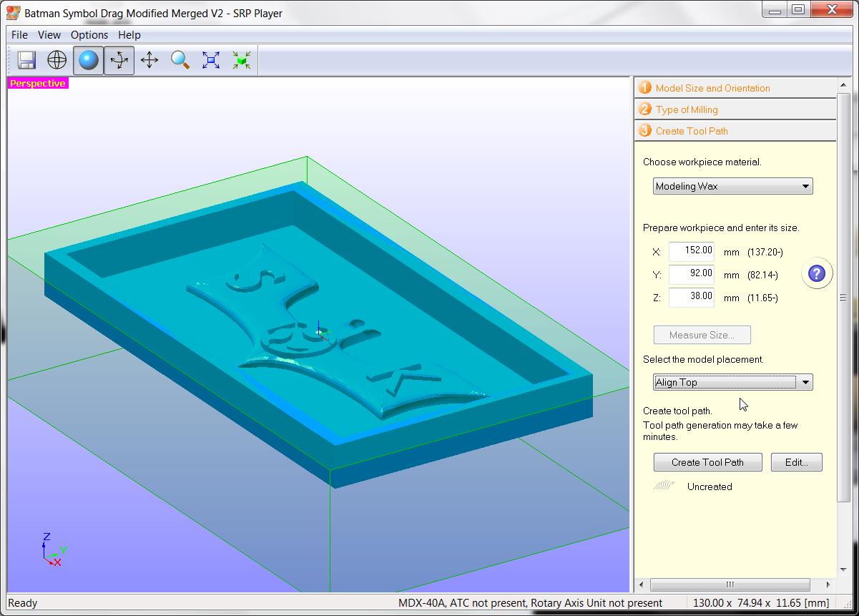859x616 pixels.
Task: Open the Help menu
Action: pos(129,34)
